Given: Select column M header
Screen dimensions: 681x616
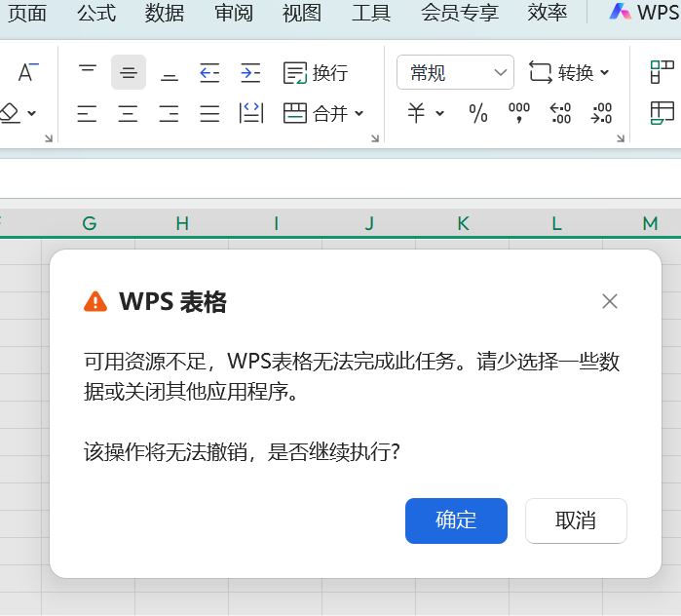Looking at the screenshot, I should (x=642, y=223).
